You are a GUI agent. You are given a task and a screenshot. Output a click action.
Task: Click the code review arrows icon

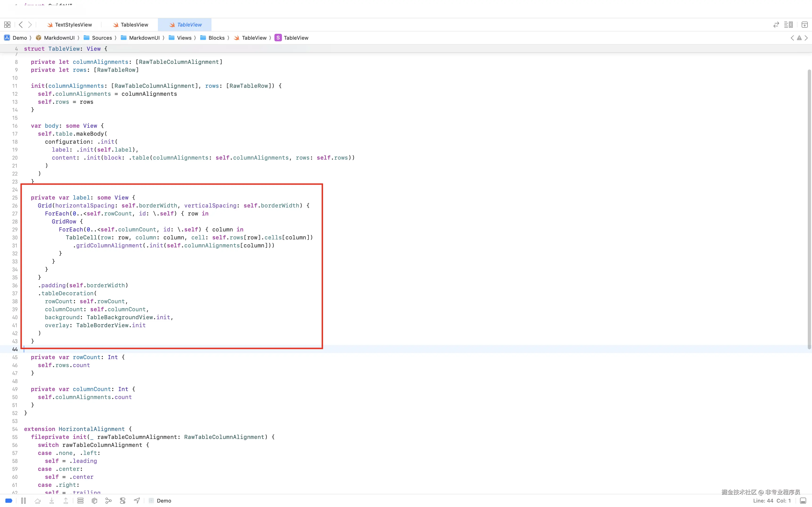click(776, 24)
